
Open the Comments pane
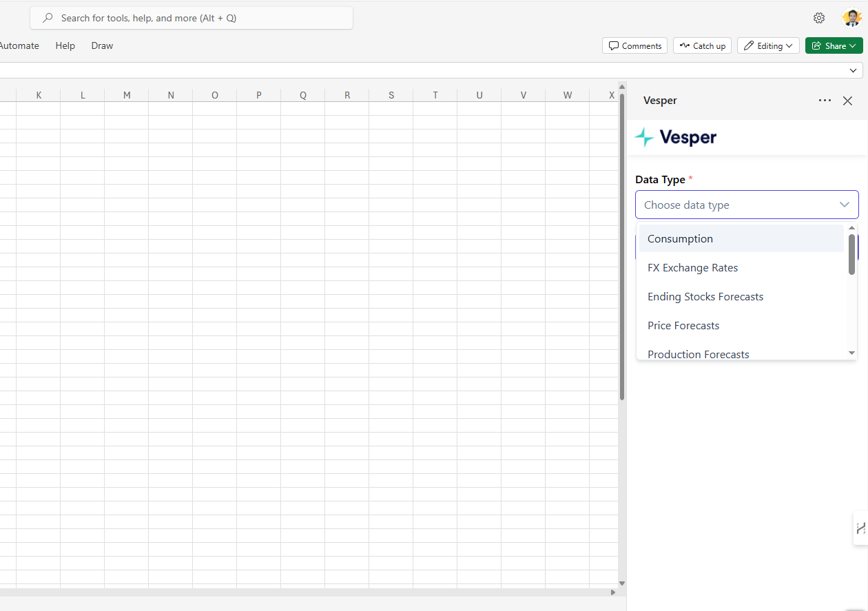coord(634,45)
